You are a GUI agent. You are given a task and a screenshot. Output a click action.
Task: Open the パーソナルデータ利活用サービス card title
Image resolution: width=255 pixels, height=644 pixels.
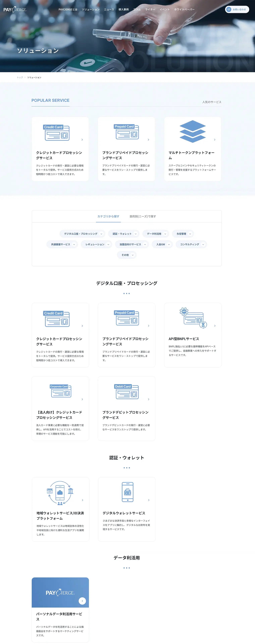tap(59, 616)
